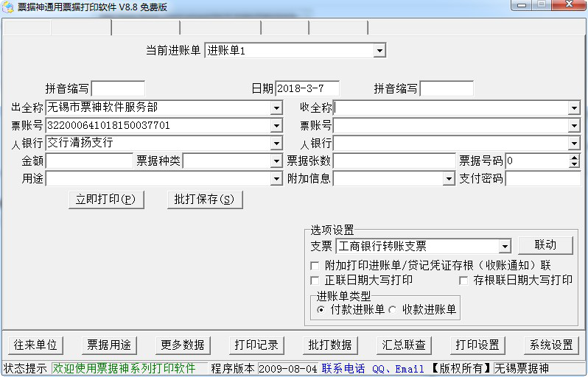The image size is (588, 377).
Task: Click the app icon in the title bar
Action: pyautogui.click(x=7, y=7)
